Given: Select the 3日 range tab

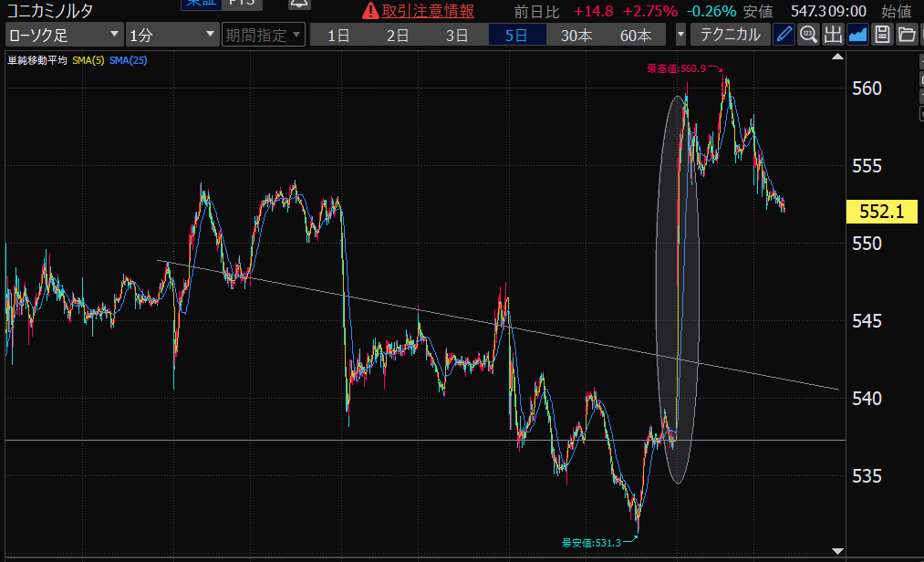Looking at the screenshot, I should (x=457, y=36).
